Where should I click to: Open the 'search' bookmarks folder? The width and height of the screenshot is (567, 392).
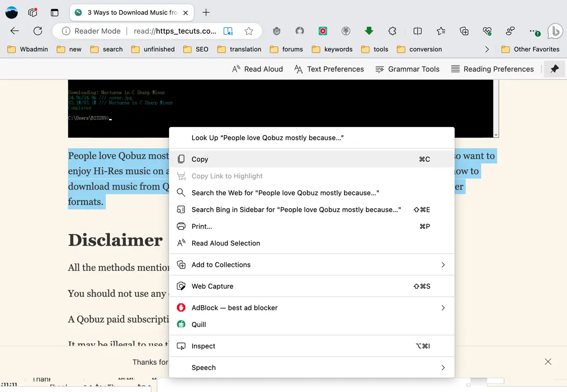pyautogui.click(x=106, y=49)
